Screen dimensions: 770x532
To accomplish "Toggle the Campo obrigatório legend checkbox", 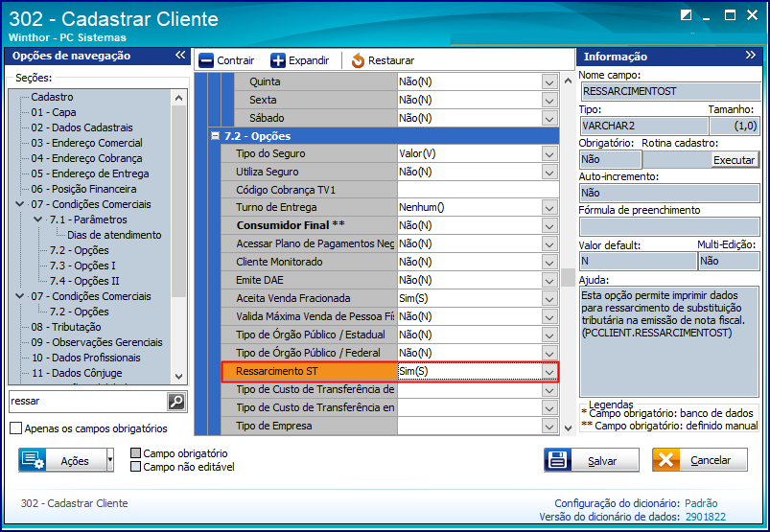I will pyautogui.click(x=135, y=453).
